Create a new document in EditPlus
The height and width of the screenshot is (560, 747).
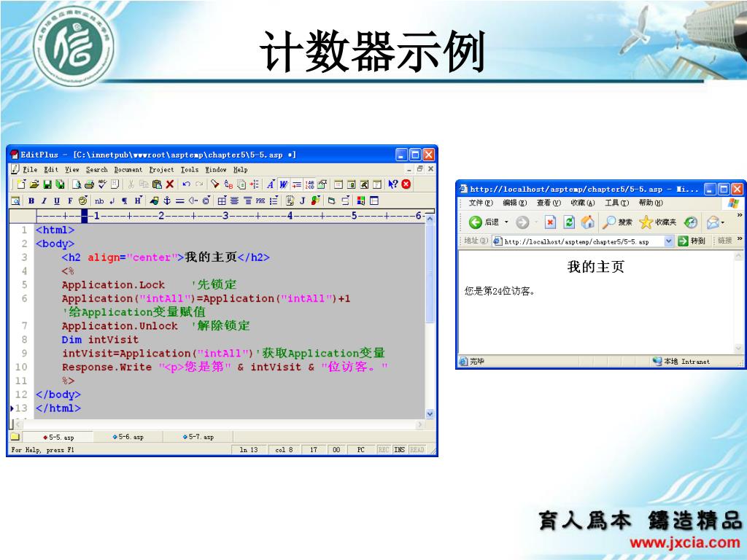(21, 184)
